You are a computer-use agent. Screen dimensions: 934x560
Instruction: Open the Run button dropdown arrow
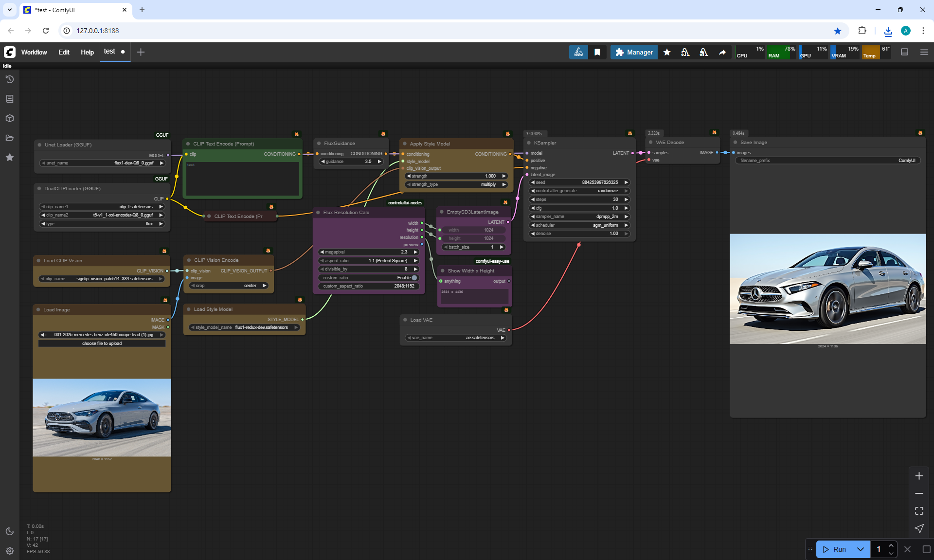[x=861, y=549]
